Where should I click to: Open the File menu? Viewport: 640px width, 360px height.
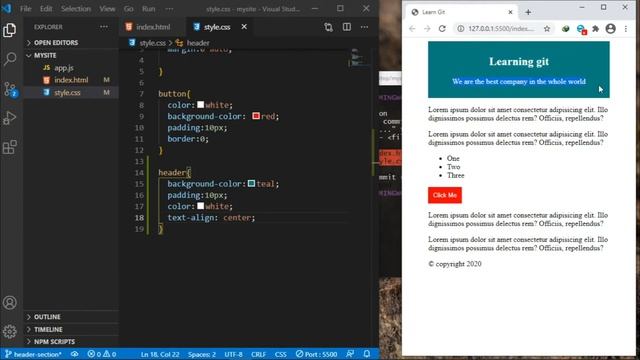point(26,9)
